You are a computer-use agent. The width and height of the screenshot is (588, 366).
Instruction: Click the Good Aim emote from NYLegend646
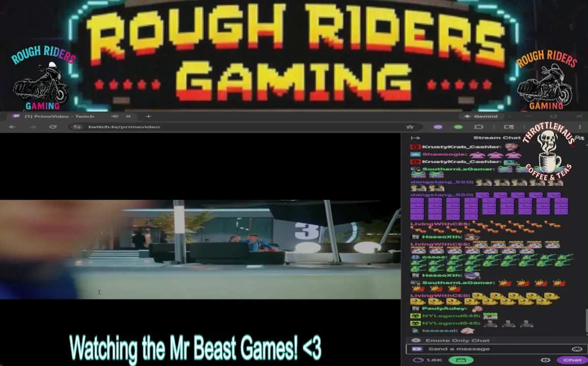(490, 316)
